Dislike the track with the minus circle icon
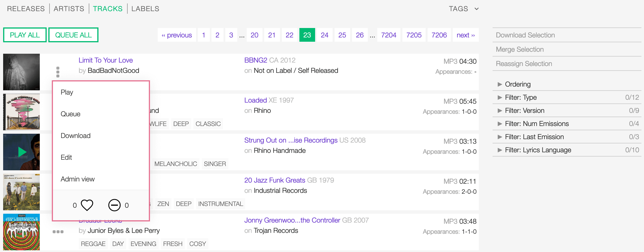Image resolution: width=644 pixels, height=252 pixels. (x=114, y=205)
